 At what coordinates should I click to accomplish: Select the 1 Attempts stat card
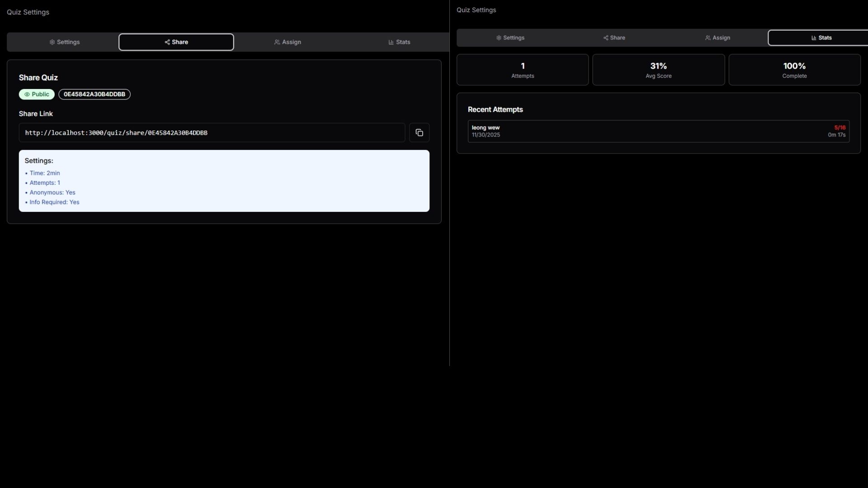tap(523, 70)
